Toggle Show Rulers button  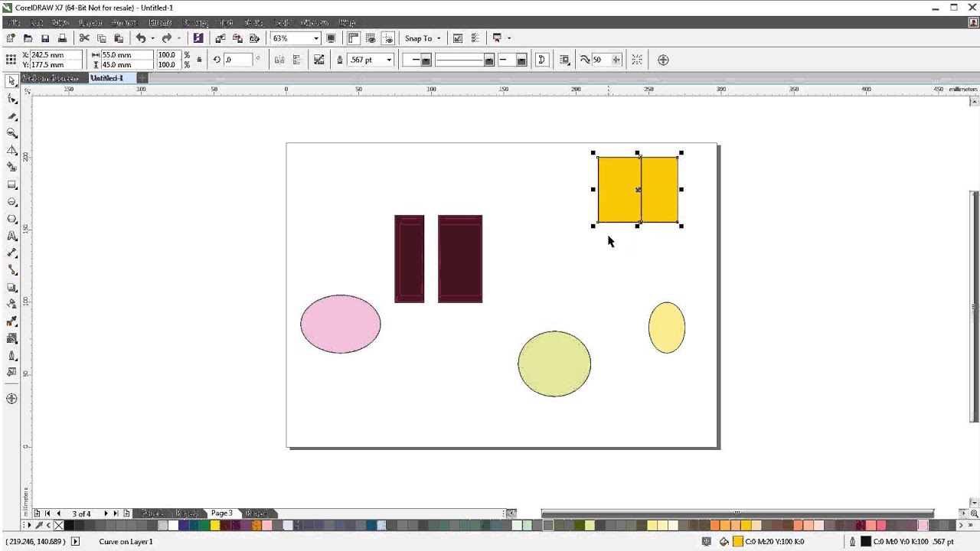coord(354,38)
